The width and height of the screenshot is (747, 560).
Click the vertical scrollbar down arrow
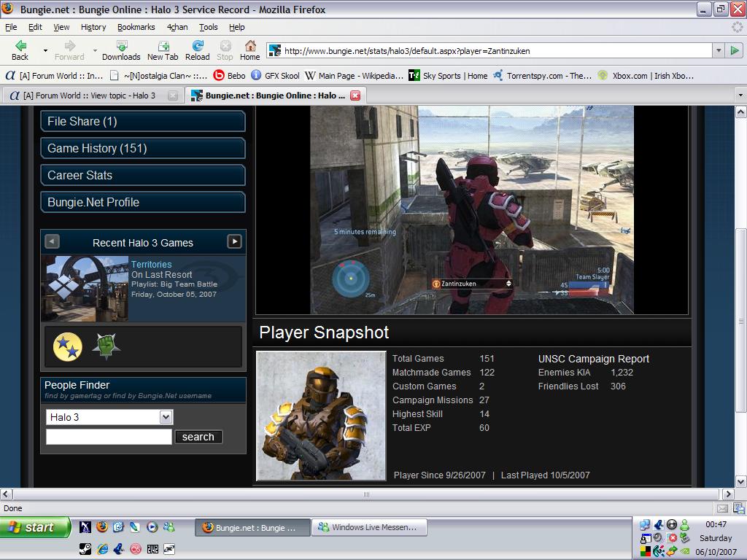(x=740, y=481)
